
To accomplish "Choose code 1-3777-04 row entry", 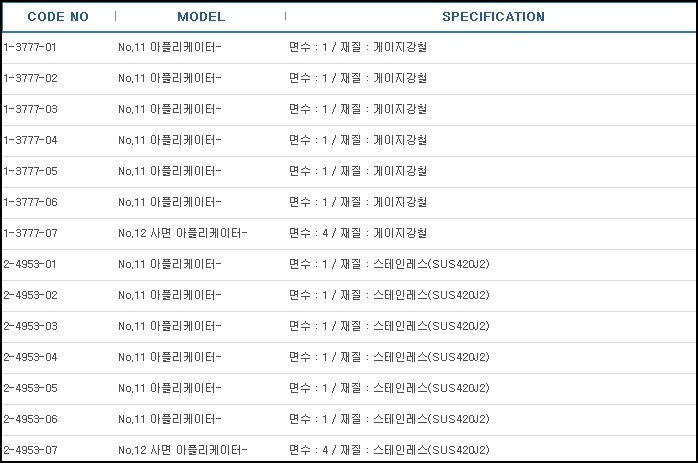I will point(30,140).
